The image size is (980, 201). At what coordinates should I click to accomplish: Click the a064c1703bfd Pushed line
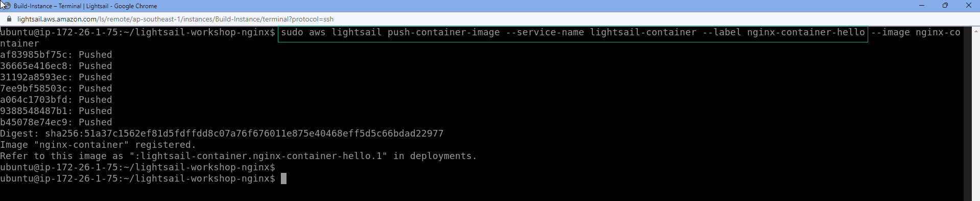(x=56, y=100)
